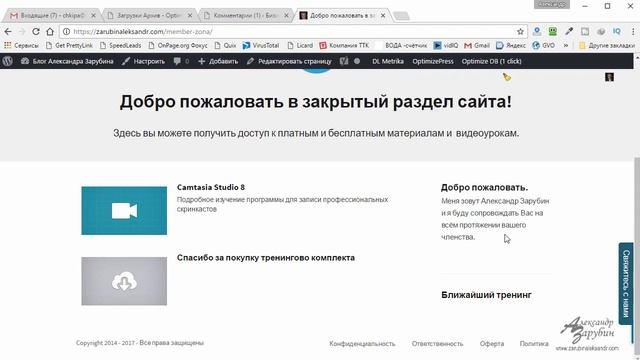
Task: Click the address bar URL field
Action: click(294, 31)
